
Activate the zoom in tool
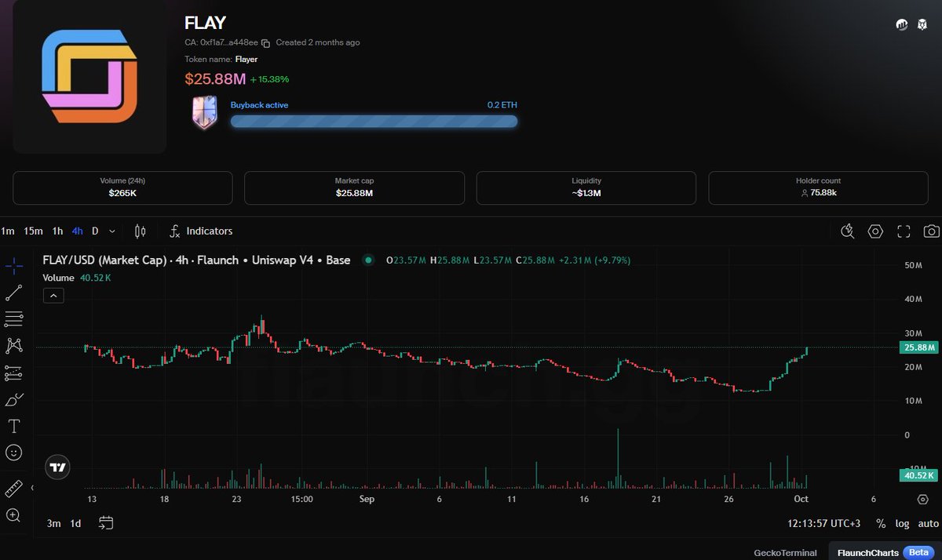click(13, 515)
